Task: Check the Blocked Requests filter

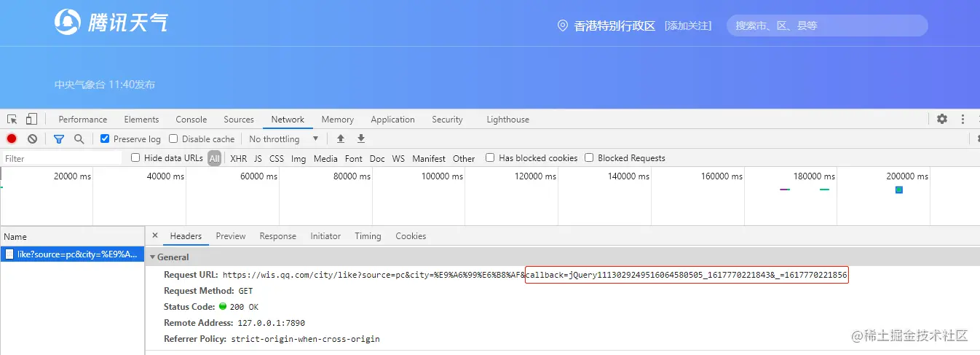Action: [589, 157]
